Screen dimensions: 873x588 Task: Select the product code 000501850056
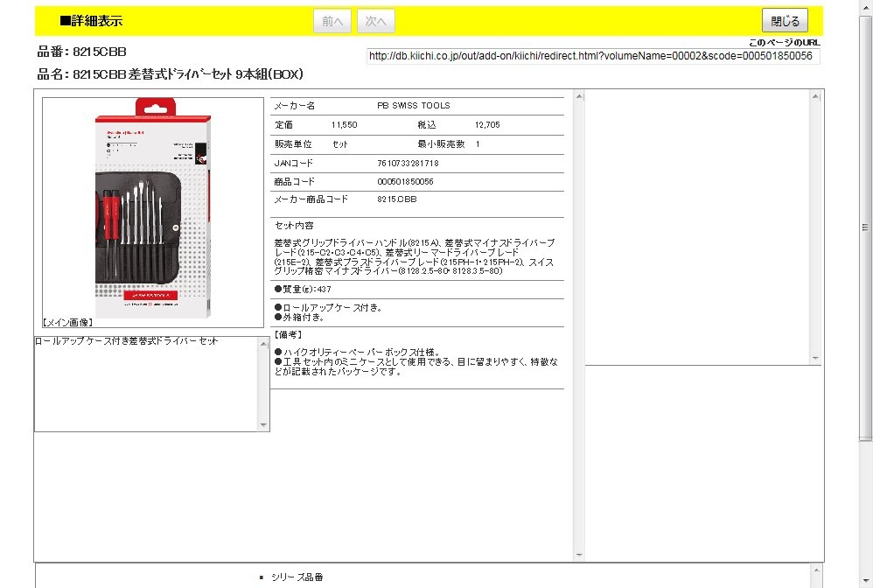pos(405,181)
